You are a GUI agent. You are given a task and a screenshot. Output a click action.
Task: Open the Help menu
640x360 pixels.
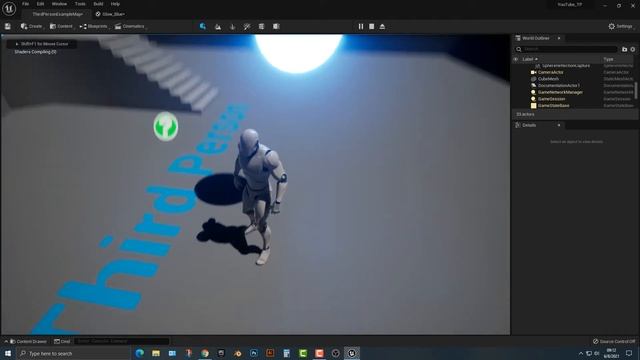coord(116,4)
